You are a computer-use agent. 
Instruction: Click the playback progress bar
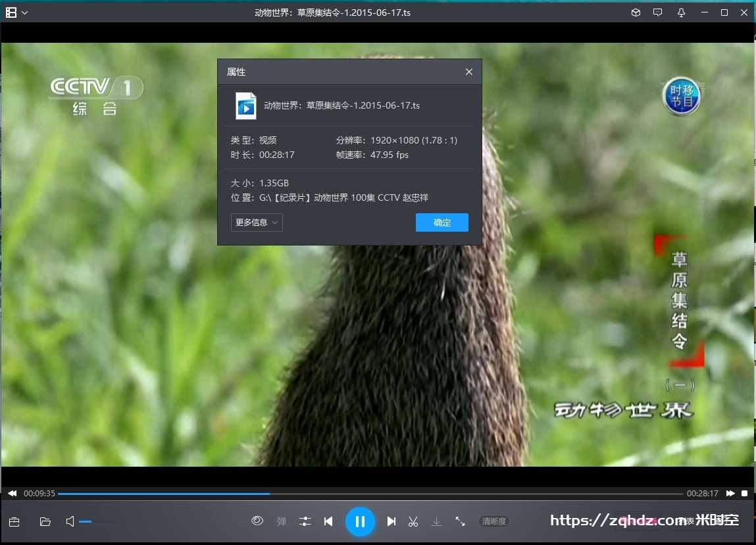point(370,494)
